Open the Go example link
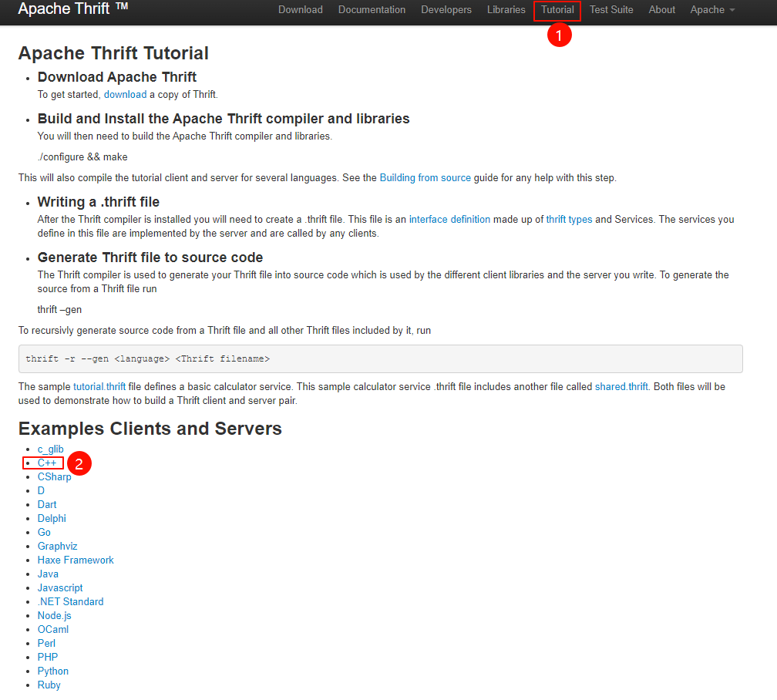Screen dimensions: 777x700 pyautogui.click(x=44, y=533)
